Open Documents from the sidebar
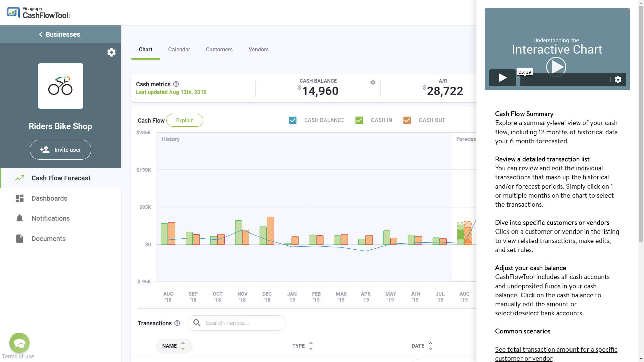Viewport: 644px width, 362px height. 49,239
